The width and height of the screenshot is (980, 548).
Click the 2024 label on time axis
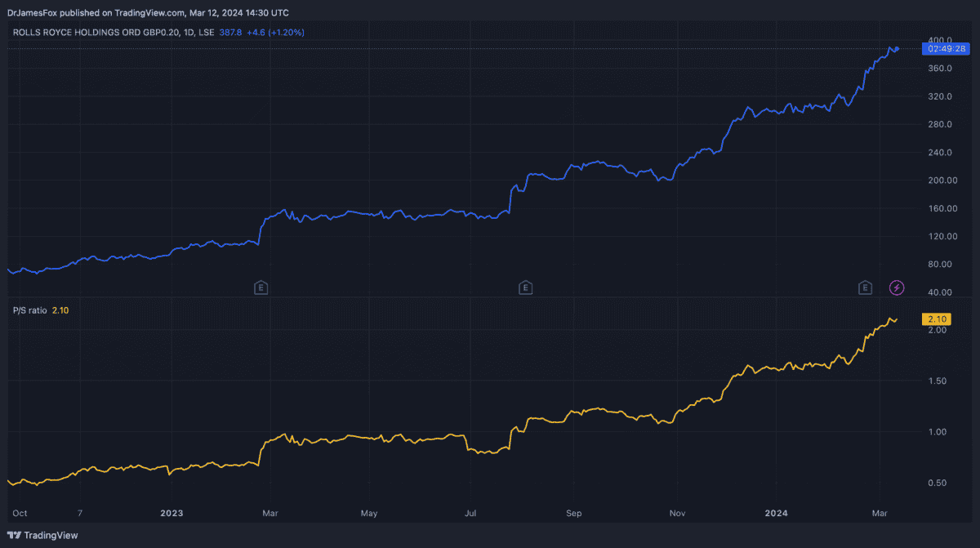pyautogui.click(x=776, y=514)
